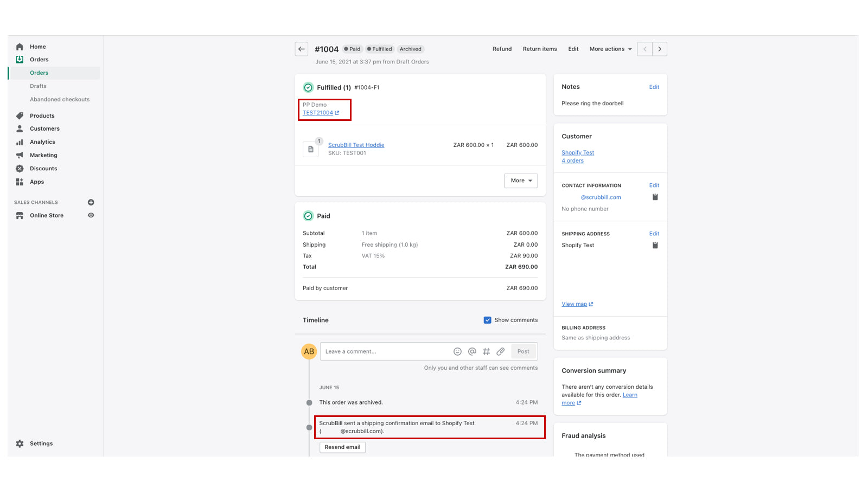The image size is (868, 488).
Task: Open the Discounts section
Action: click(x=43, y=168)
